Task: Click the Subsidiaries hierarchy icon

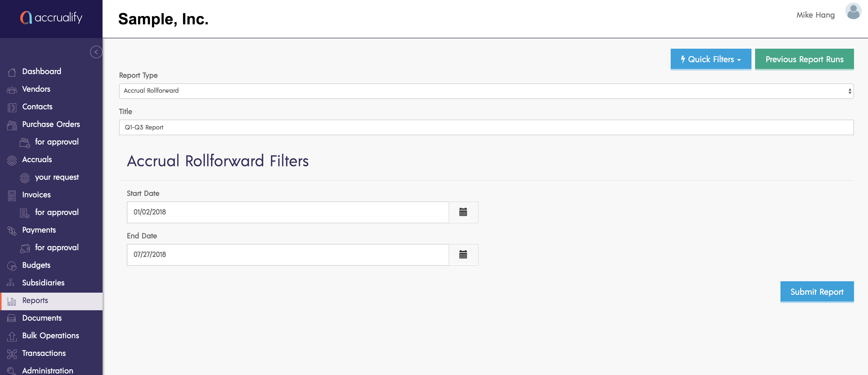Action: tap(11, 283)
